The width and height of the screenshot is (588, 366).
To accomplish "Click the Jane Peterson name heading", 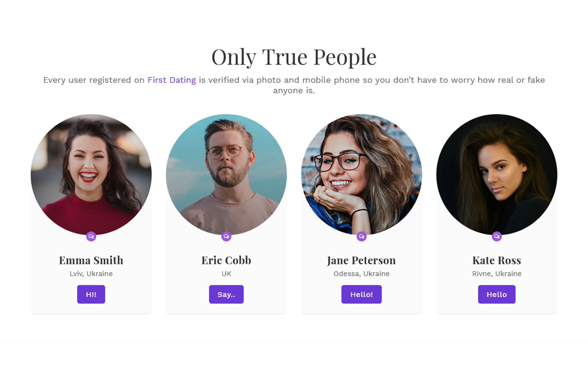I will click(x=362, y=260).
